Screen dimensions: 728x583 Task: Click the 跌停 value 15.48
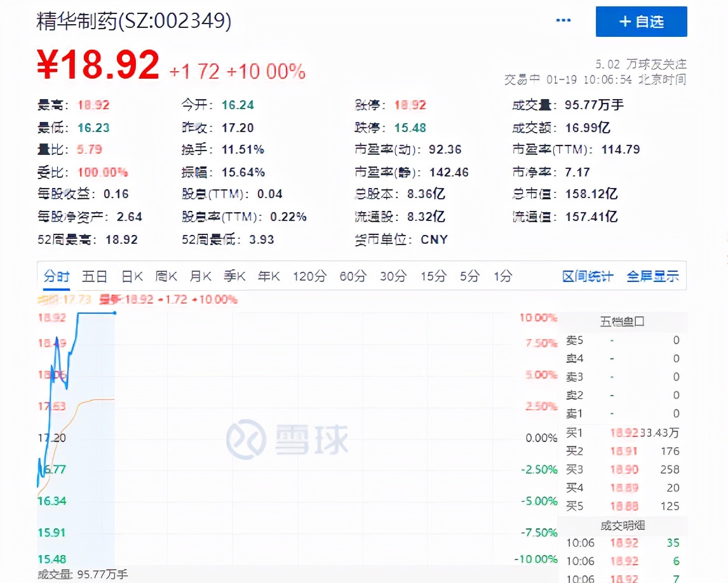click(410, 128)
